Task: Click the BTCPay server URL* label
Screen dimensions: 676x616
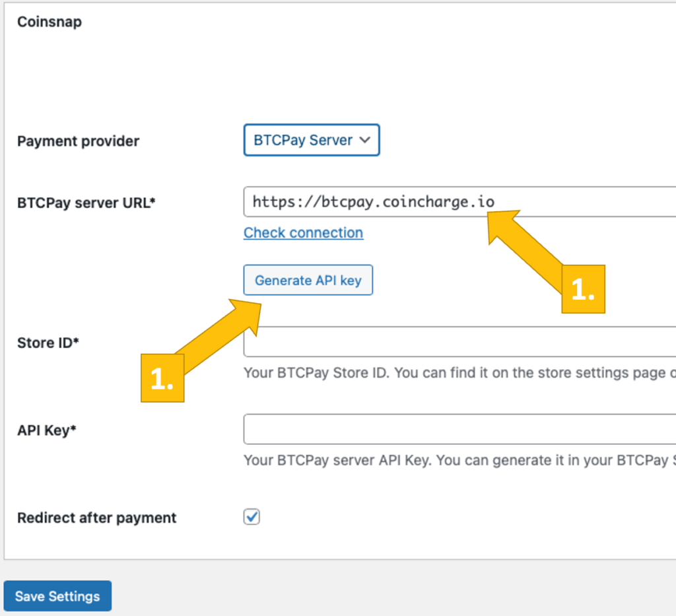Action: point(86,203)
